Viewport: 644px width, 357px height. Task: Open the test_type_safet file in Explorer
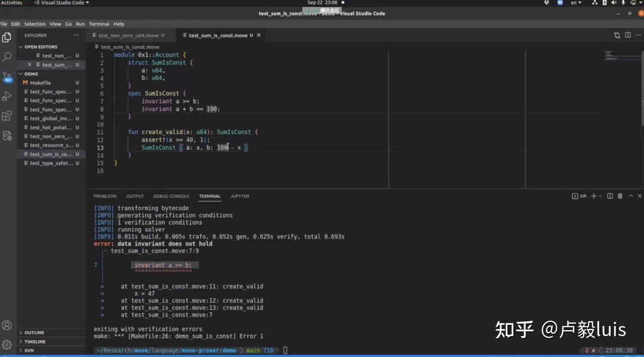51,163
